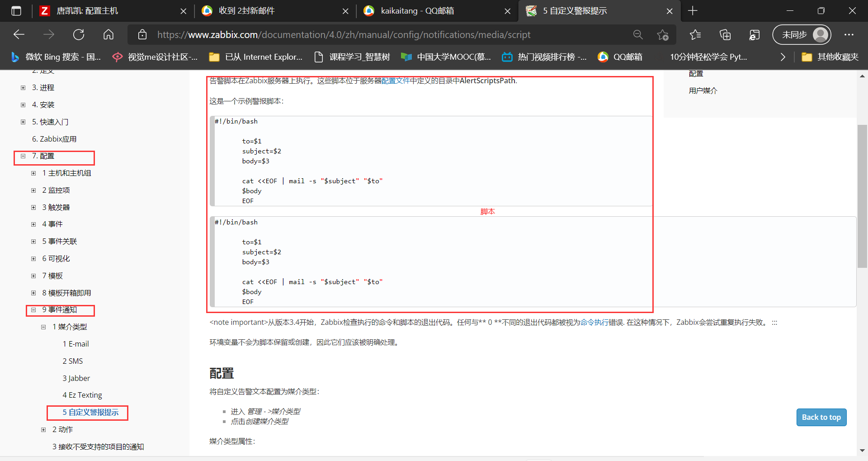Expand 2 监控项 node
Screen dimensions: 868x461
pyautogui.click(x=33, y=190)
